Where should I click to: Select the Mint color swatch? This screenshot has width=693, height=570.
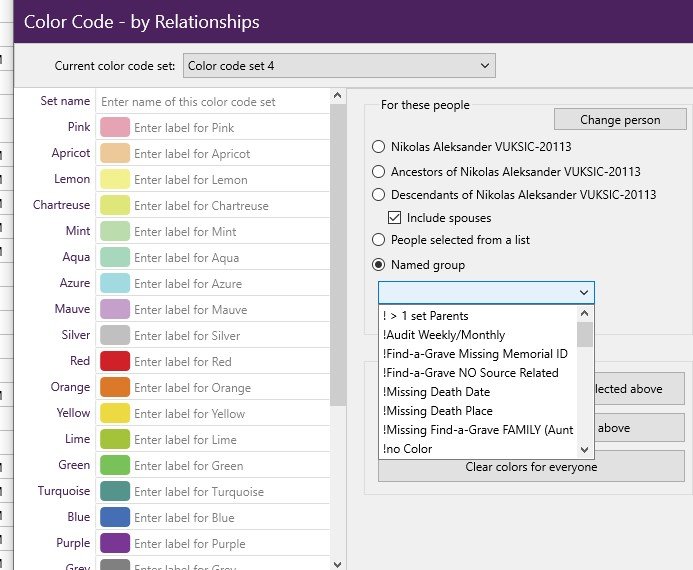click(115, 232)
